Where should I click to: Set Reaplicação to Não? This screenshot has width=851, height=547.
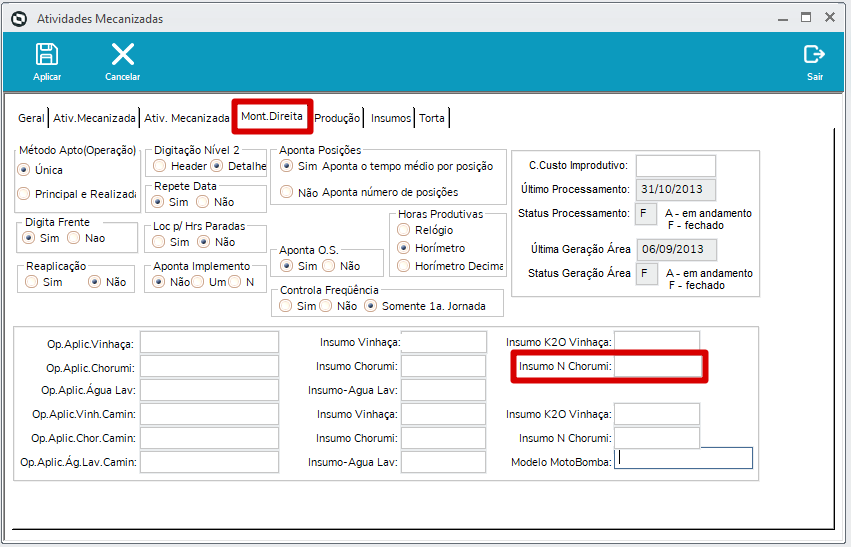[x=95, y=282]
